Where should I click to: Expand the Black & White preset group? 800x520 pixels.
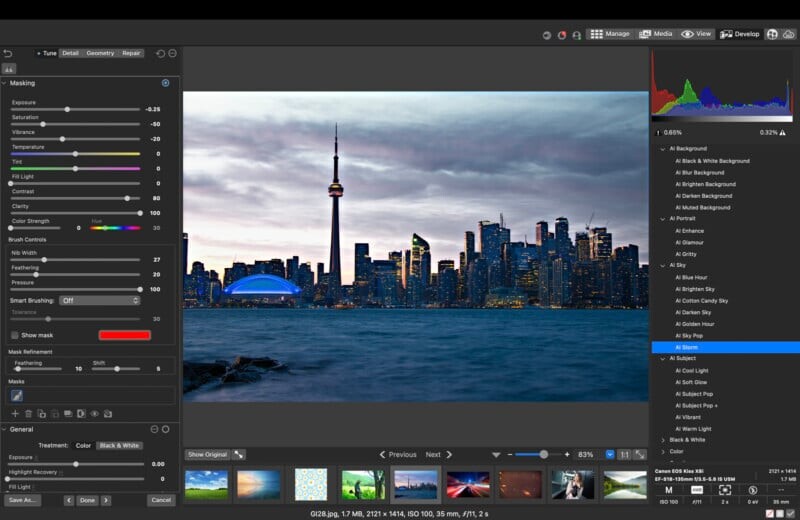coord(663,439)
